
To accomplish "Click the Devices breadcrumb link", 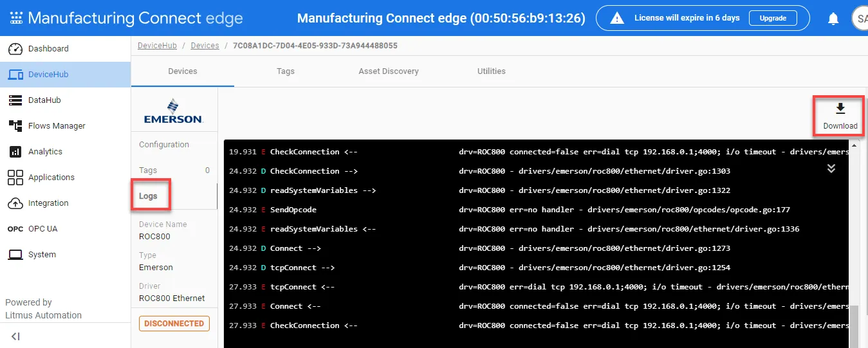I will pos(205,46).
